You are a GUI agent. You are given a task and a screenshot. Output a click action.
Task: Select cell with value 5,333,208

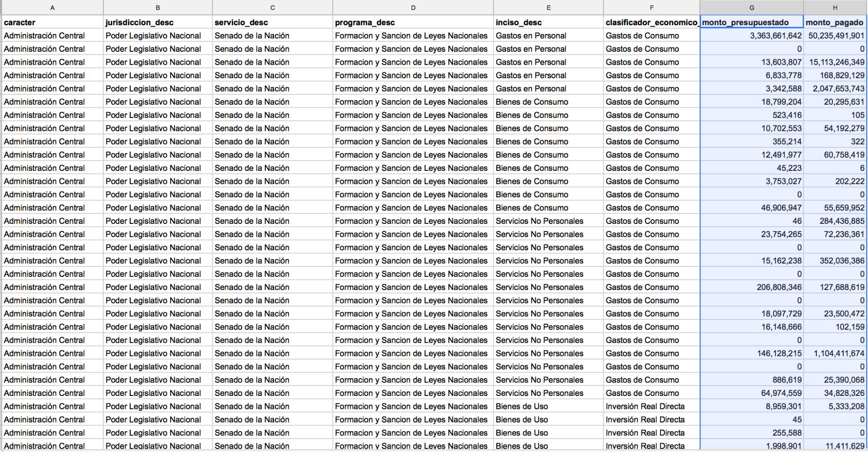(x=835, y=406)
